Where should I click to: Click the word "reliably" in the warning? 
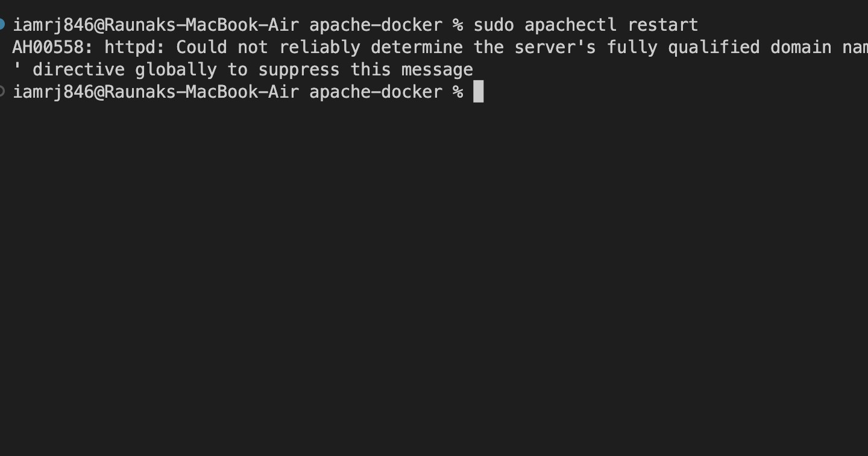(319, 48)
